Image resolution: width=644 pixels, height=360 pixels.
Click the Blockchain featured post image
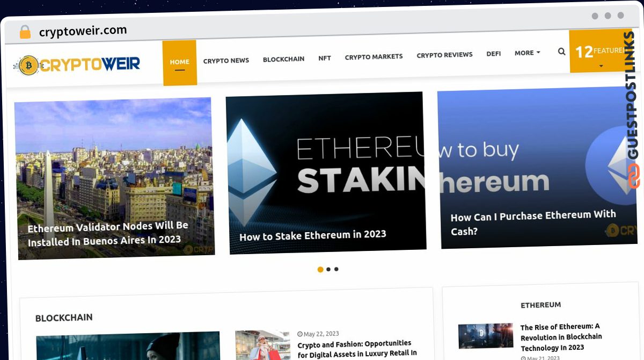[x=128, y=347]
